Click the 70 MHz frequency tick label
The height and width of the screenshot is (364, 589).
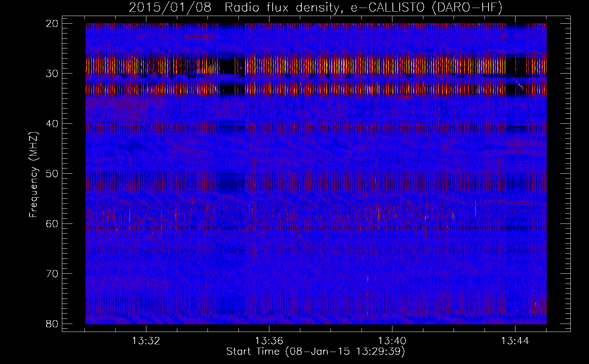pos(52,273)
